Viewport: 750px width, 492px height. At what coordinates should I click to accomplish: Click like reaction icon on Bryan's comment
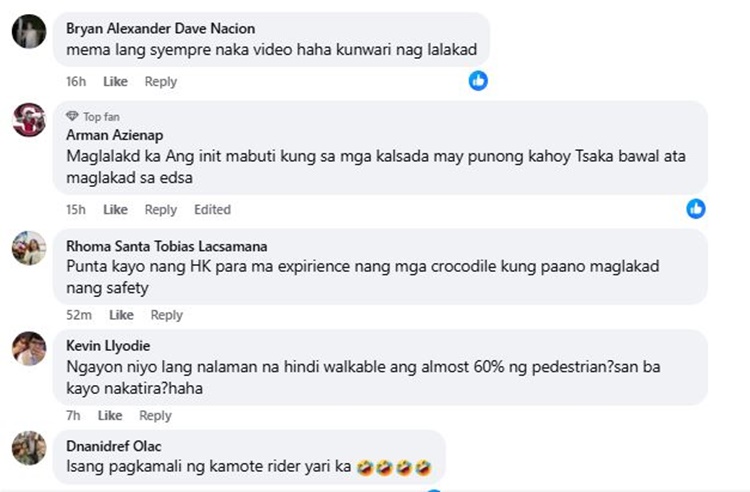point(479,81)
